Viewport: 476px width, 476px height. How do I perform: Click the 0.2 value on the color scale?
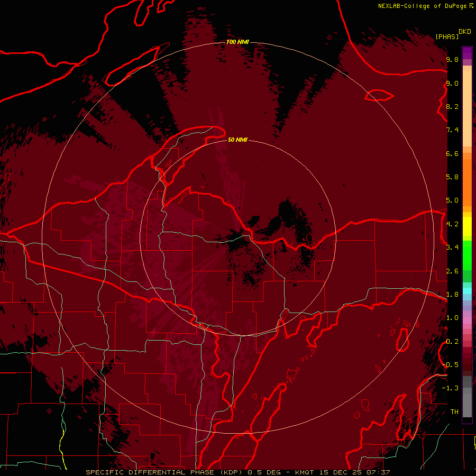452,342
